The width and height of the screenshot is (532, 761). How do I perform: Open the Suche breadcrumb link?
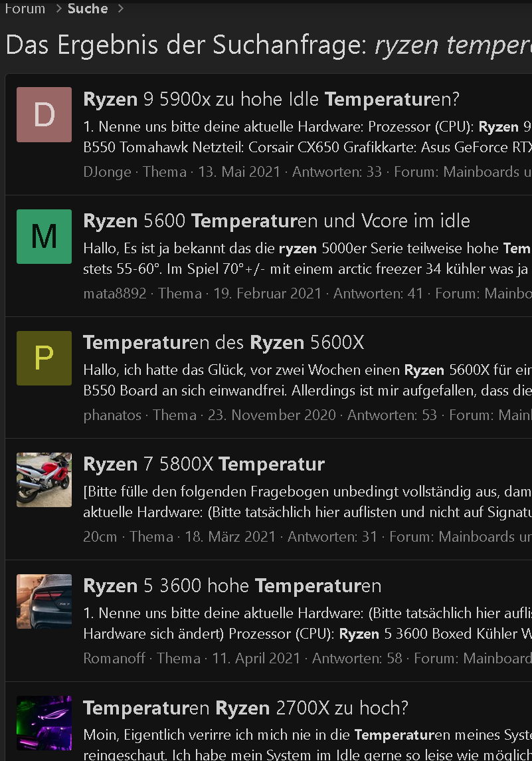[x=88, y=8]
